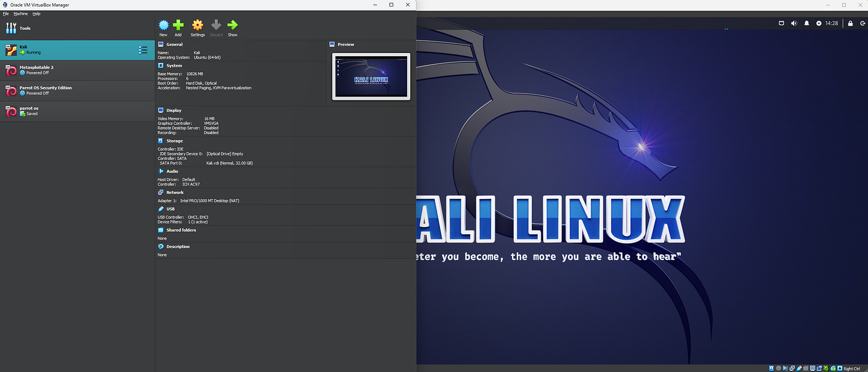
Task: Click the 'Kali.vdi (Normal, 32.00 GB)' text
Action: [230, 163]
